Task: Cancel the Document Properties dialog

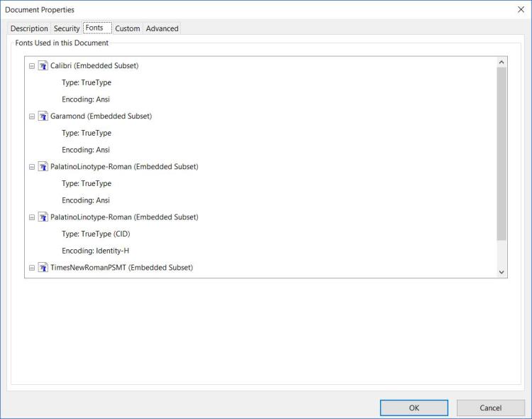Action: pyautogui.click(x=490, y=408)
